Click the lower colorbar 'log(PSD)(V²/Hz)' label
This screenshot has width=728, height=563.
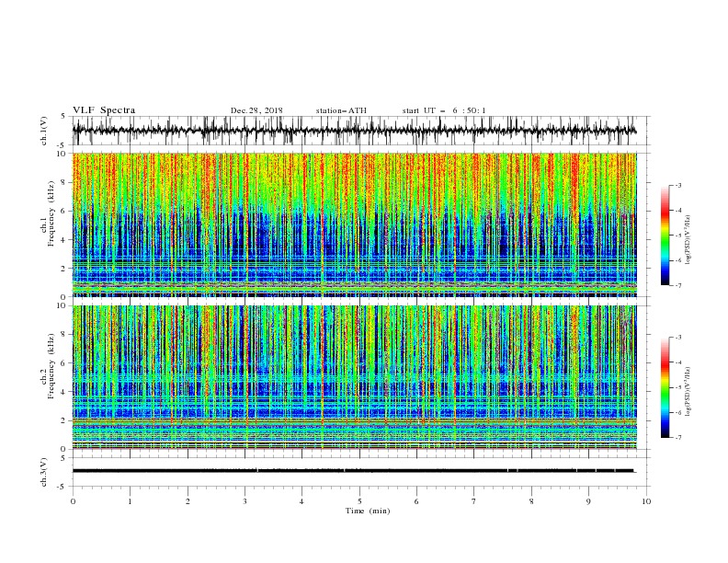(688, 392)
